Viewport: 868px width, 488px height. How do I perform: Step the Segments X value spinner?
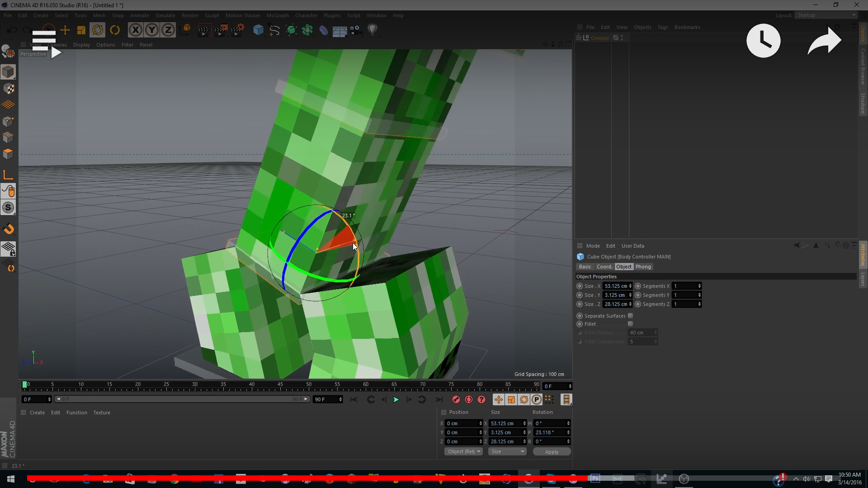click(699, 286)
